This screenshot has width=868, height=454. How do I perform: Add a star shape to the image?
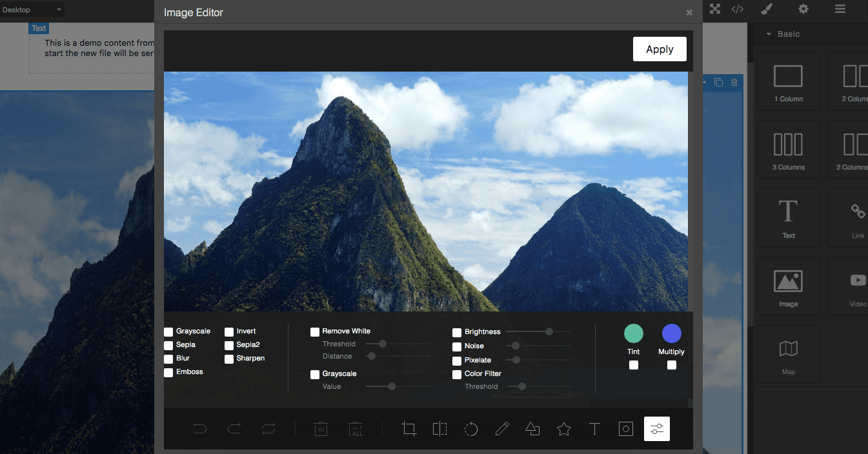point(563,429)
